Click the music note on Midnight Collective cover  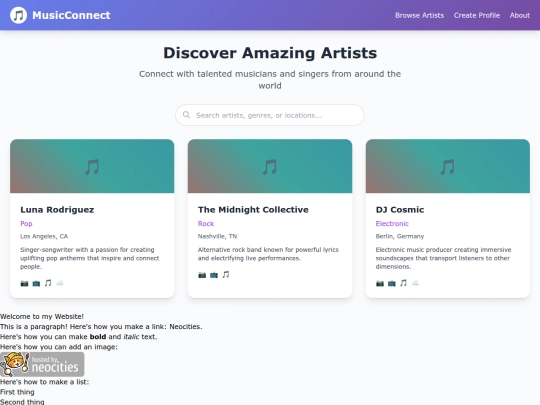tap(270, 167)
